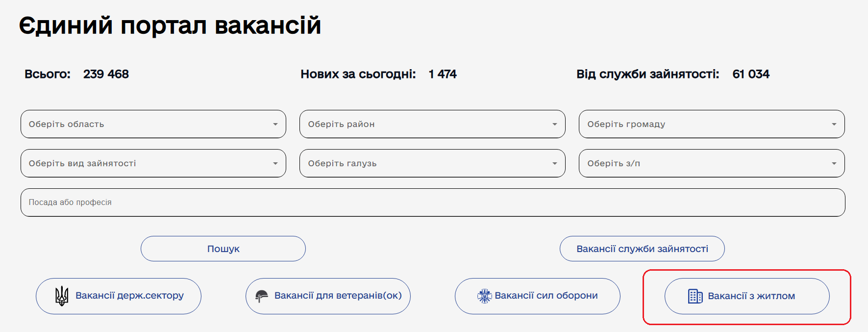Select the 'Вакансії держ.сектору' label
The image size is (868, 332).
tap(129, 296)
